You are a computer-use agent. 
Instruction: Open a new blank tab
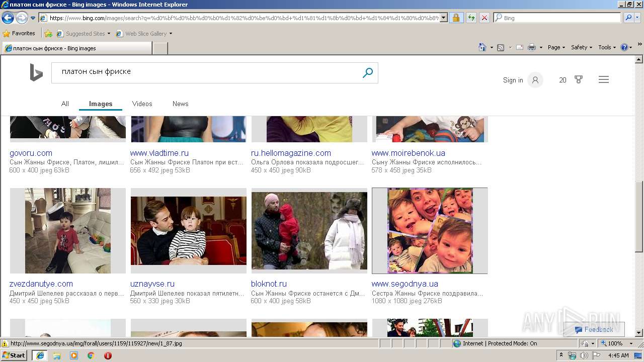(x=160, y=48)
